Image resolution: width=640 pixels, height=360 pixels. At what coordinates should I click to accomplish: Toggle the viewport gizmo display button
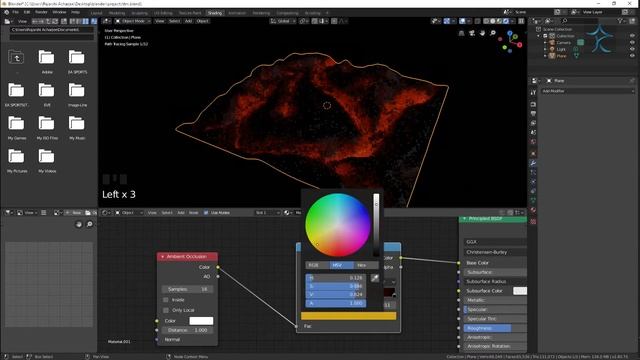click(447, 21)
